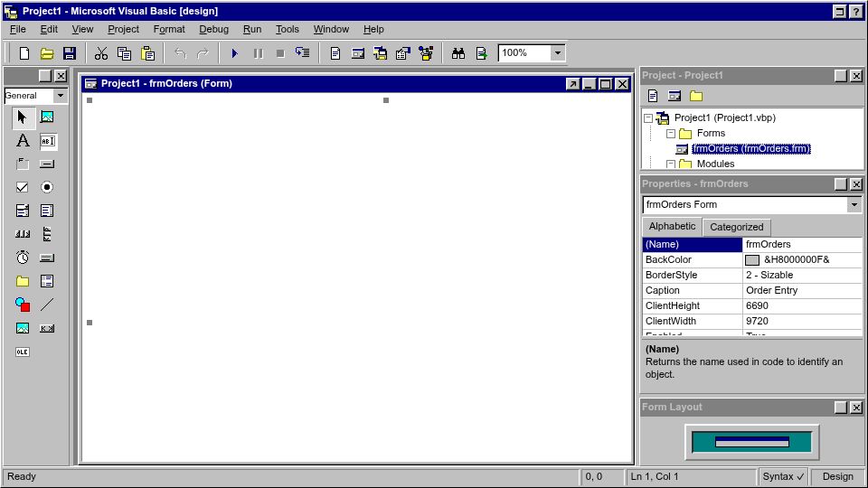Open the 100% zoom dropdown arrow

click(x=558, y=53)
